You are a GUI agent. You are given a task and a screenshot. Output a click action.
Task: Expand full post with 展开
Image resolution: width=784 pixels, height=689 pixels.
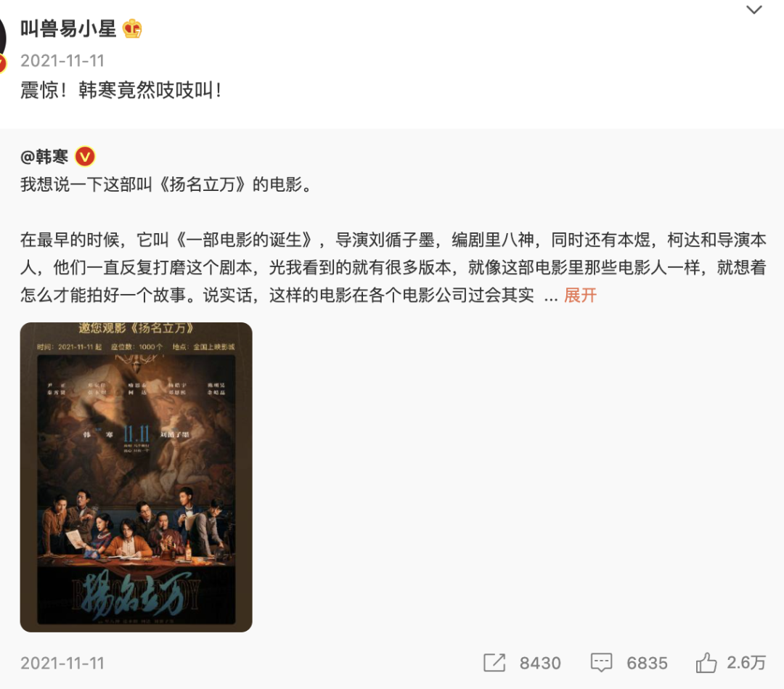pos(580,295)
